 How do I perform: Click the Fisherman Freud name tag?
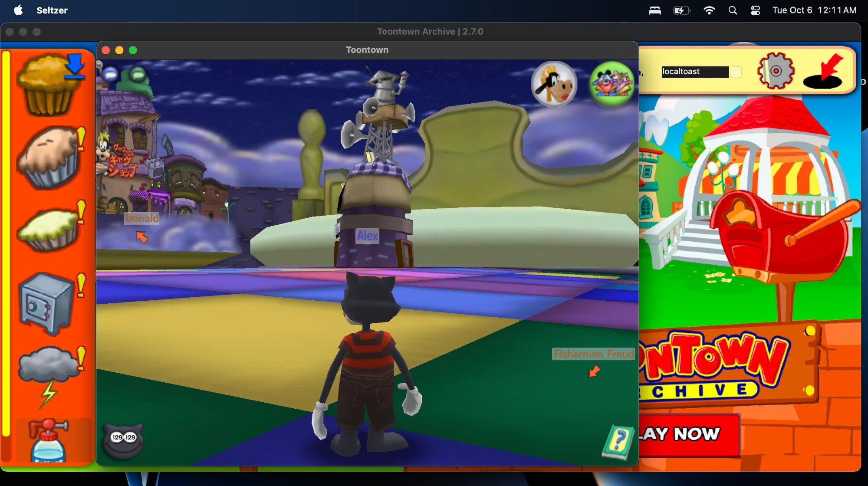(594, 354)
